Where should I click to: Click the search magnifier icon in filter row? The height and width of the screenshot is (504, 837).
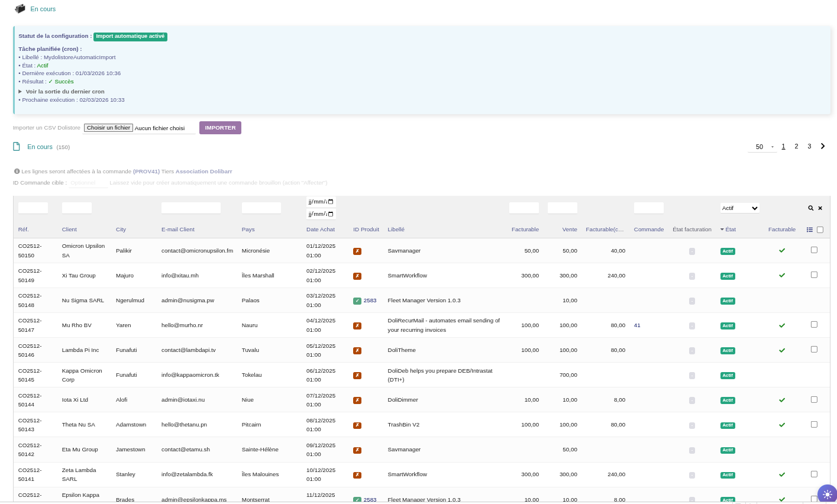810,208
